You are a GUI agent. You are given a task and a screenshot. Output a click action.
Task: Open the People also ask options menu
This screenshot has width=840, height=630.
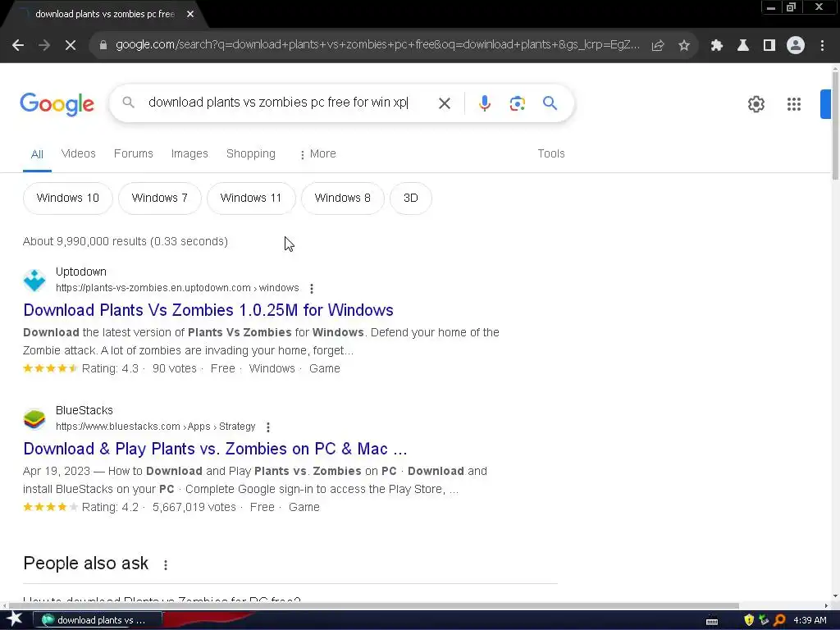point(166,565)
